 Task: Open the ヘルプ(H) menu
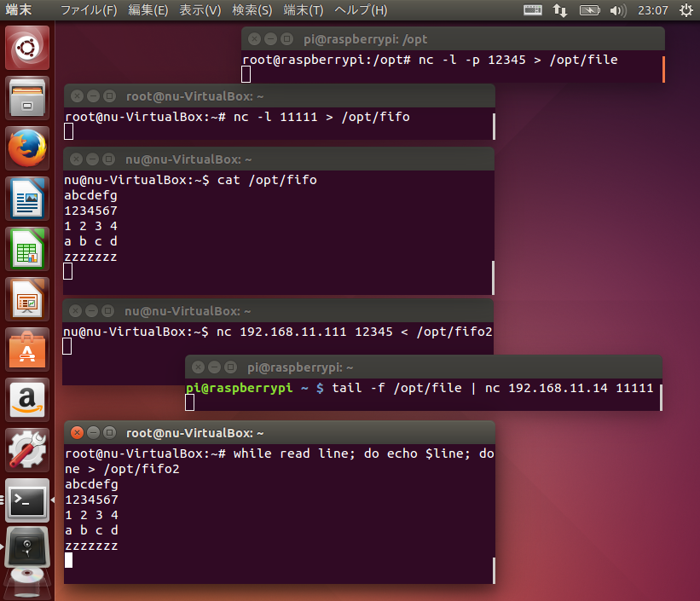click(x=361, y=10)
